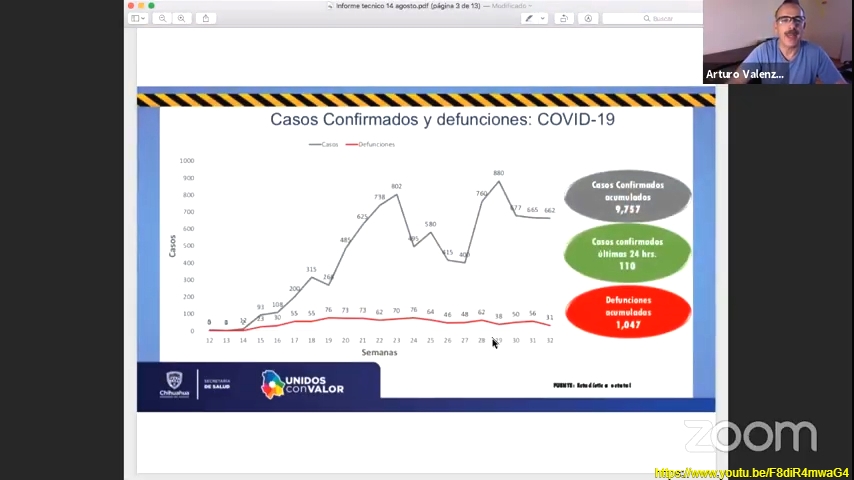Click the zoom in magnifier icon
Screen dimensions: 854x480
[x=181, y=18]
